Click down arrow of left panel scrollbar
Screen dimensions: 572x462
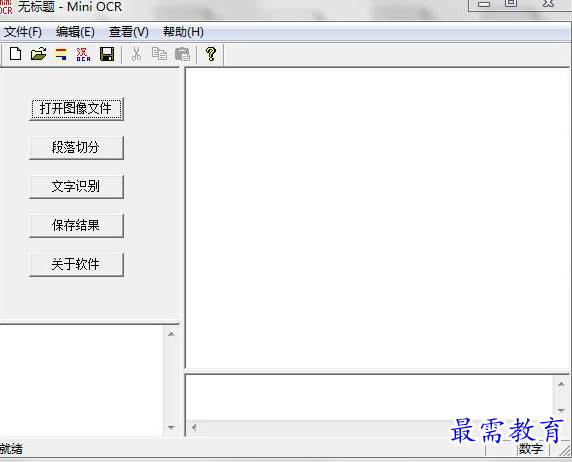tap(171, 427)
